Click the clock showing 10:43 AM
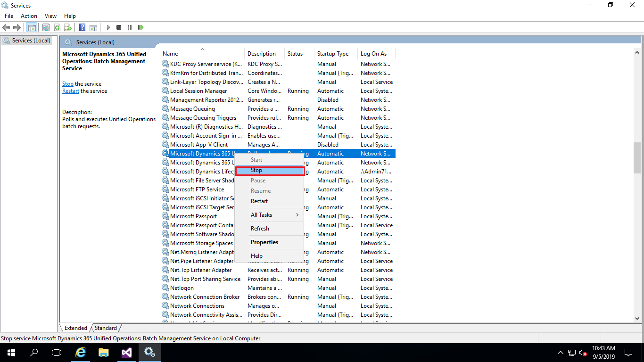Viewport: 644px width, 362px height. tap(603, 348)
